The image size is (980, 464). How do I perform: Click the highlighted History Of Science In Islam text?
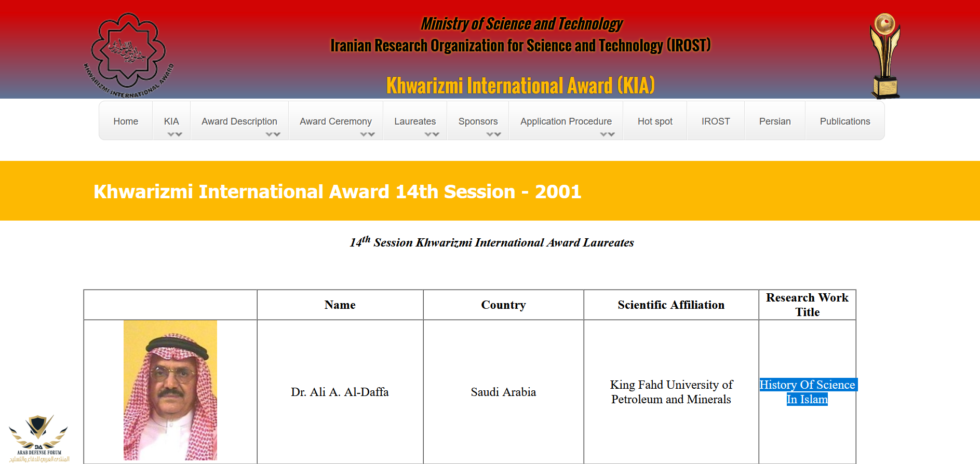[808, 392]
